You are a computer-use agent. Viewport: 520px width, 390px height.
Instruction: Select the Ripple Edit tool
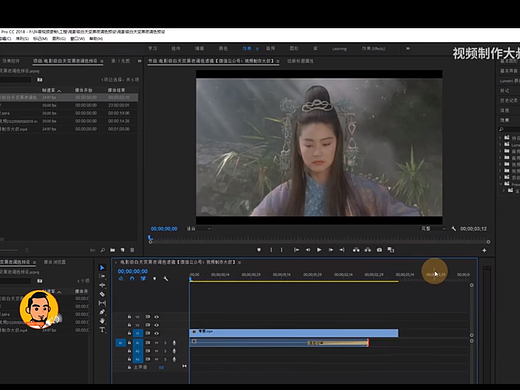pyautogui.click(x=102, y=285)
